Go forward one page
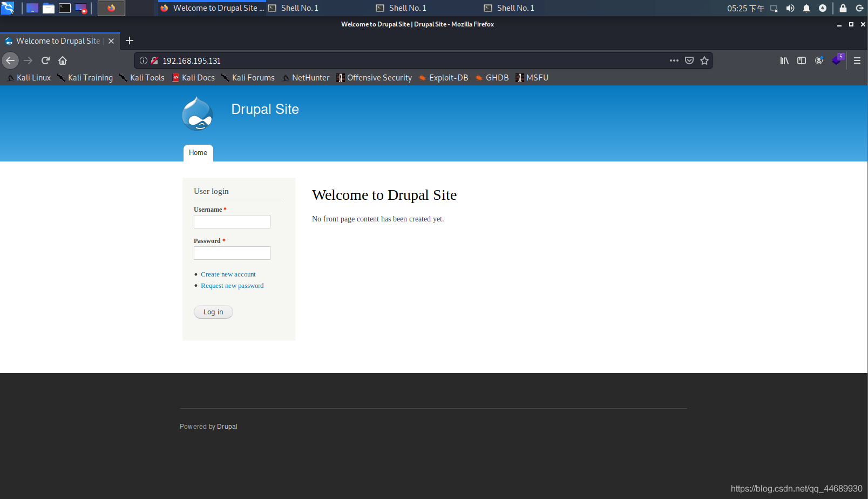Screen dimensions: 868x499 click(x=28, y=60)
